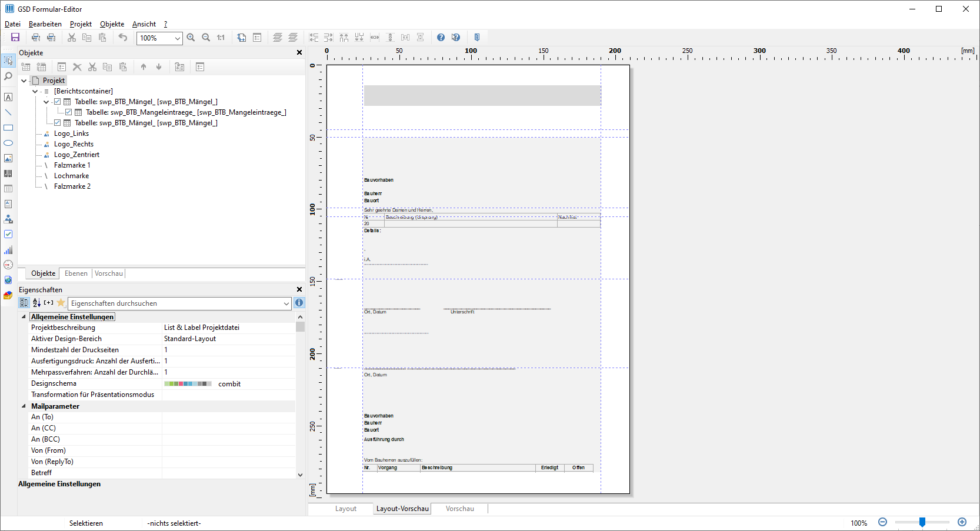The width and height of the screenshot is (980, 531).
Task: Select the magnifier zoom tool in sidebar
Action: click(8, 76)
